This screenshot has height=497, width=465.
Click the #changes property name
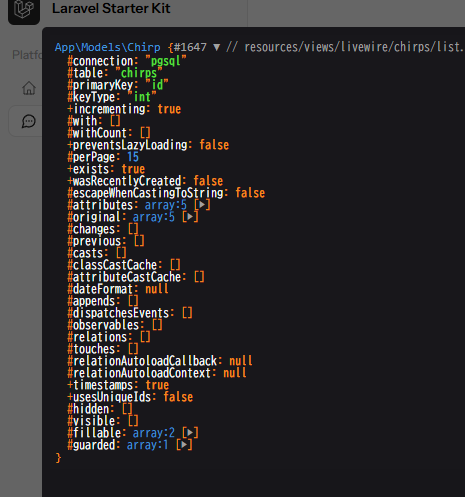(91, 229)
